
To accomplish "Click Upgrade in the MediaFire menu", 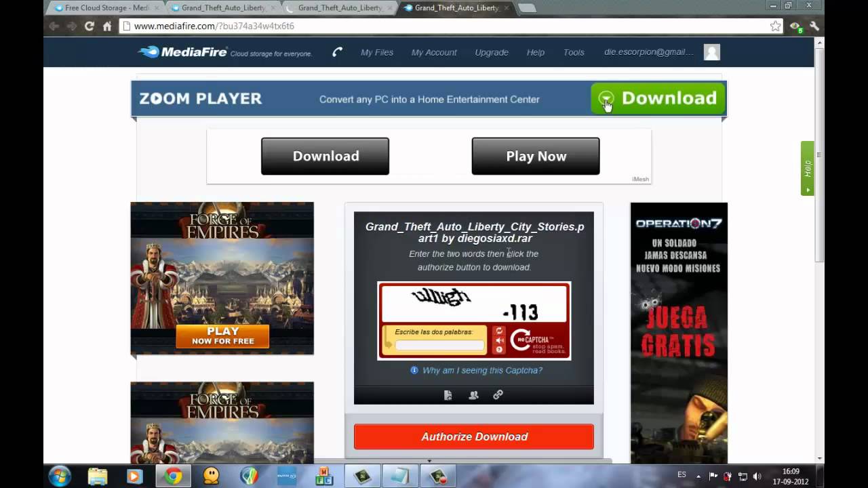I will (x=492, y=52).
